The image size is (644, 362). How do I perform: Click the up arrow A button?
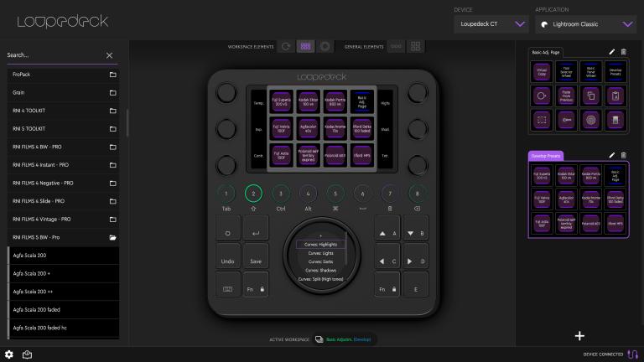point(387,228)
